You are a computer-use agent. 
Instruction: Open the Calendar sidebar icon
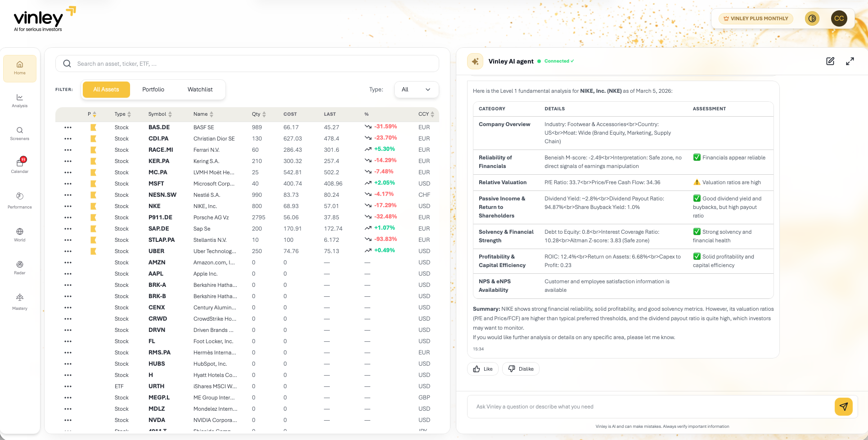pyautogui.click(x=20, y=166)
